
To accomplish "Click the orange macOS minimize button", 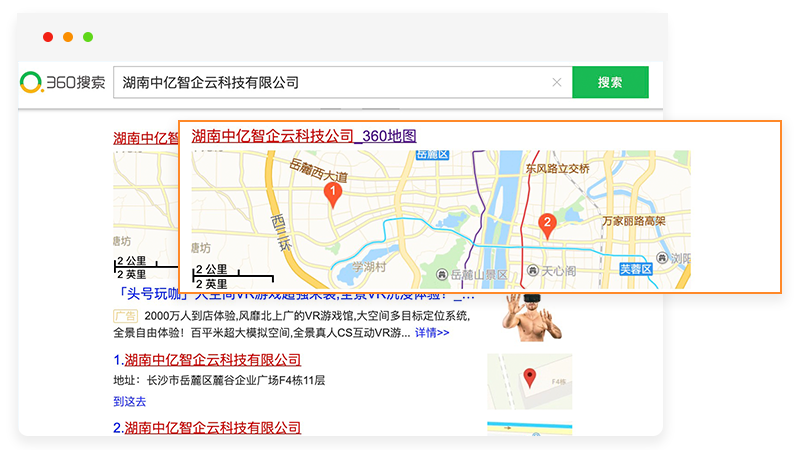I will click(68, 37).
